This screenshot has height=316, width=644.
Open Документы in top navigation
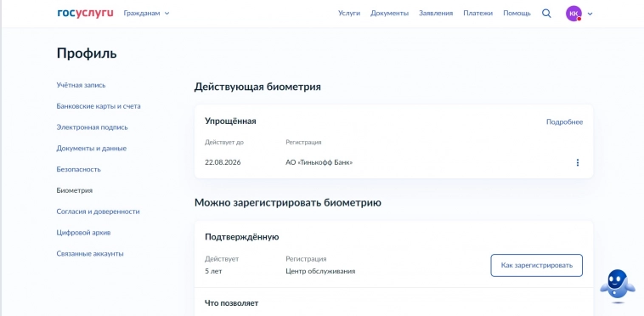coord(389,13)
